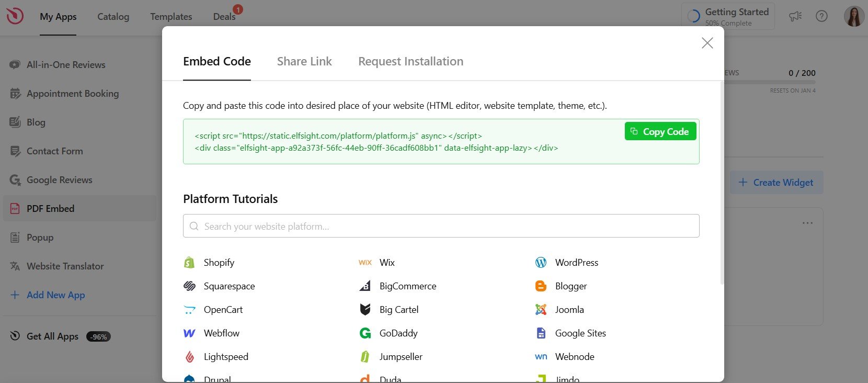
Task: Click the Blog sidebar icon
Action: pos(15,122)
